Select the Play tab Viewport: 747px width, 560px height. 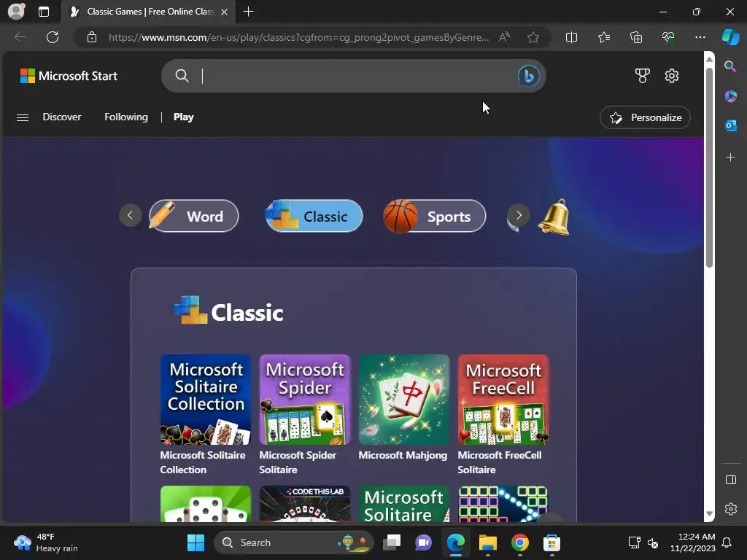(x=183, y=117)
